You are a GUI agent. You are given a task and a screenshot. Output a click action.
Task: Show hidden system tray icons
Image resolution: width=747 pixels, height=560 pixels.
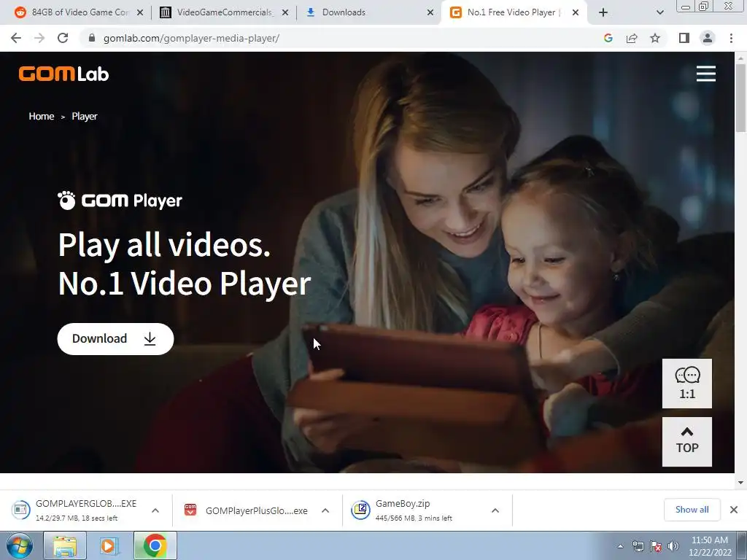pyautogui.click(x=620, y=546)
